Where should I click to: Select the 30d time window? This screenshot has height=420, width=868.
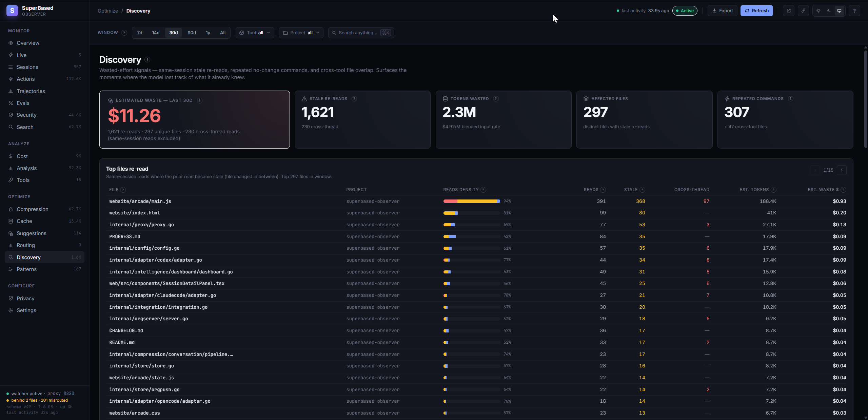click(x=174, y=33)
